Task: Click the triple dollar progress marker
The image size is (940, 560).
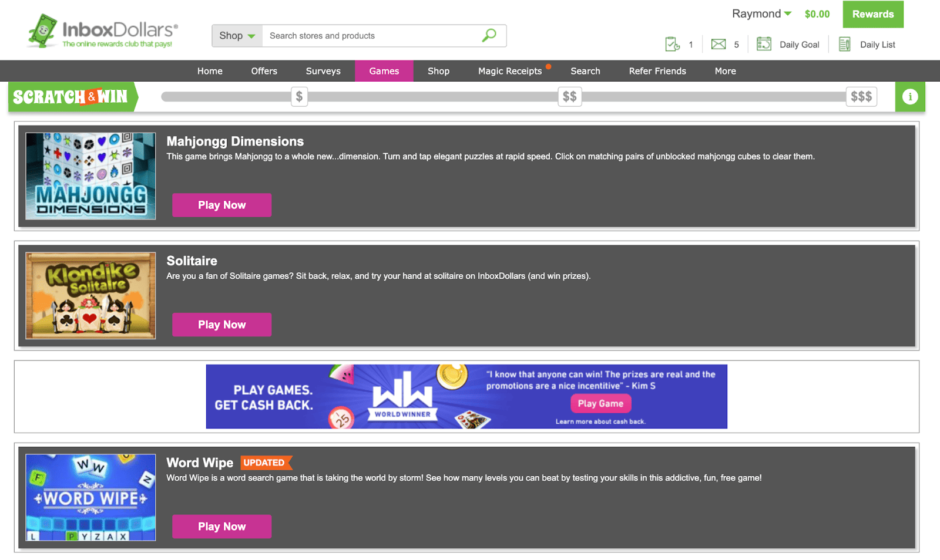Action: 861,96
